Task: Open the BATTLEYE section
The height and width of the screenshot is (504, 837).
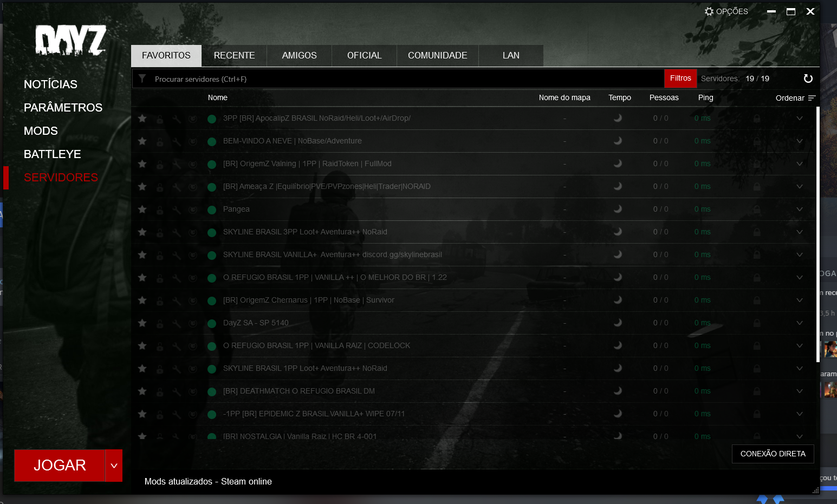Action: click(x=52, y=154)
